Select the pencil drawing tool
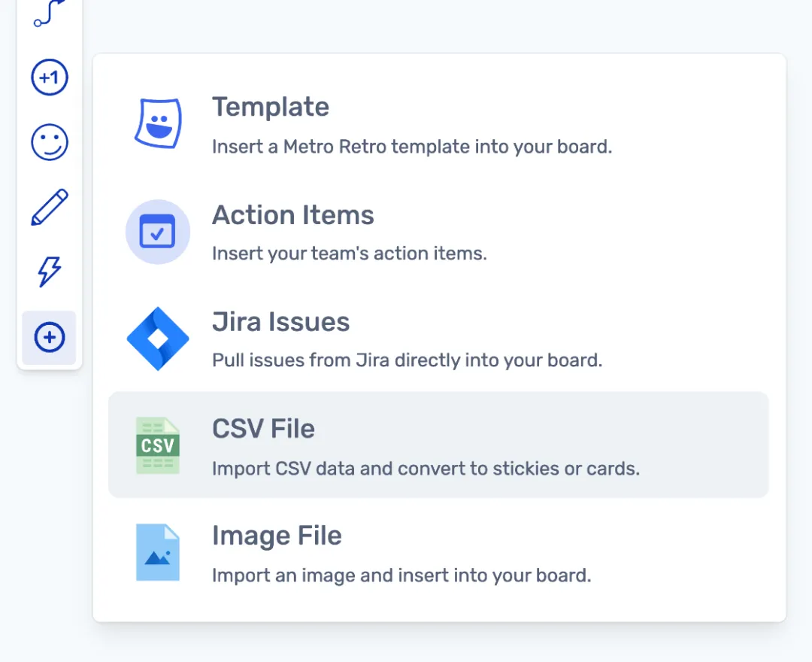This screenshot has height=662, width=812. (49, 207)
